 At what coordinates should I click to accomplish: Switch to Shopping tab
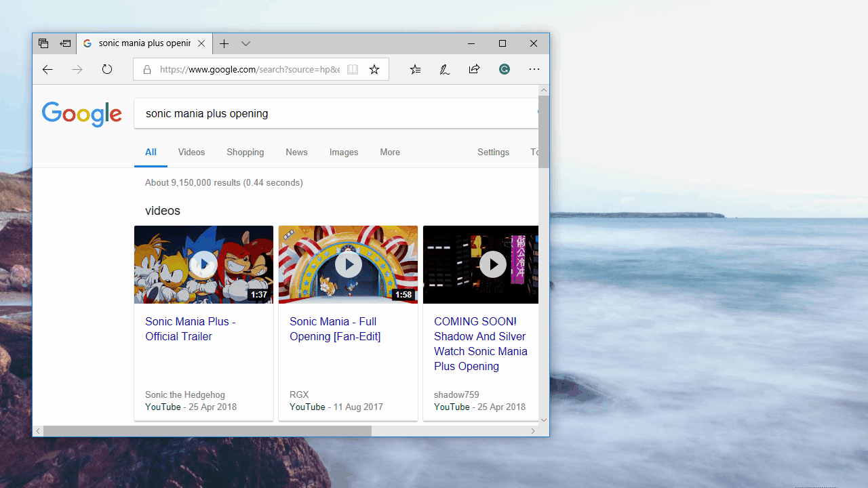pyautogui.click(x=245, y=152)
